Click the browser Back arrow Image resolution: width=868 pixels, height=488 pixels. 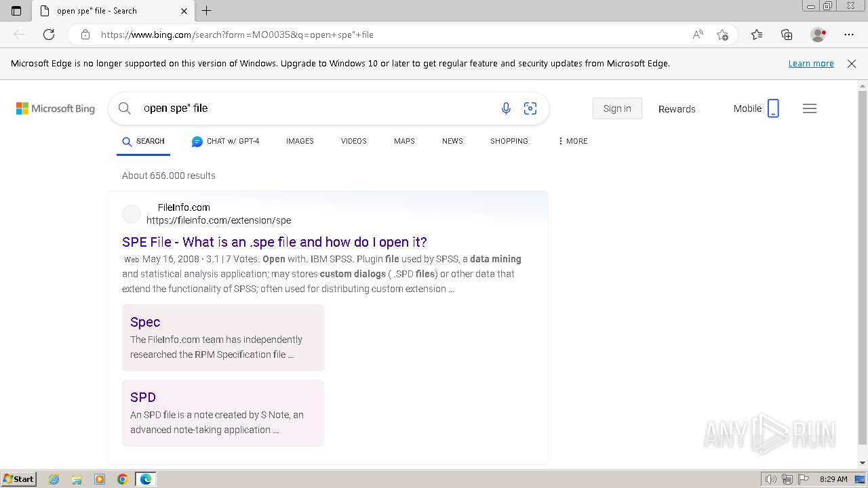coord(19,35)
